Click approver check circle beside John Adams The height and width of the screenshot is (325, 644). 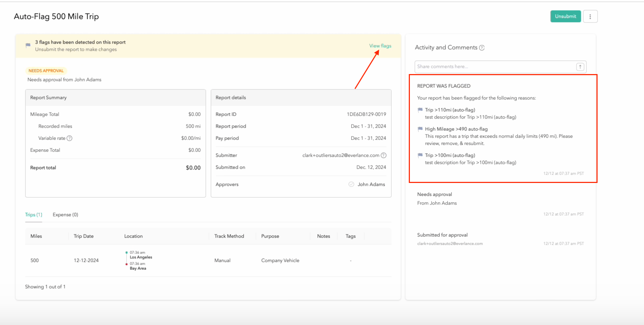pos(351,184)
